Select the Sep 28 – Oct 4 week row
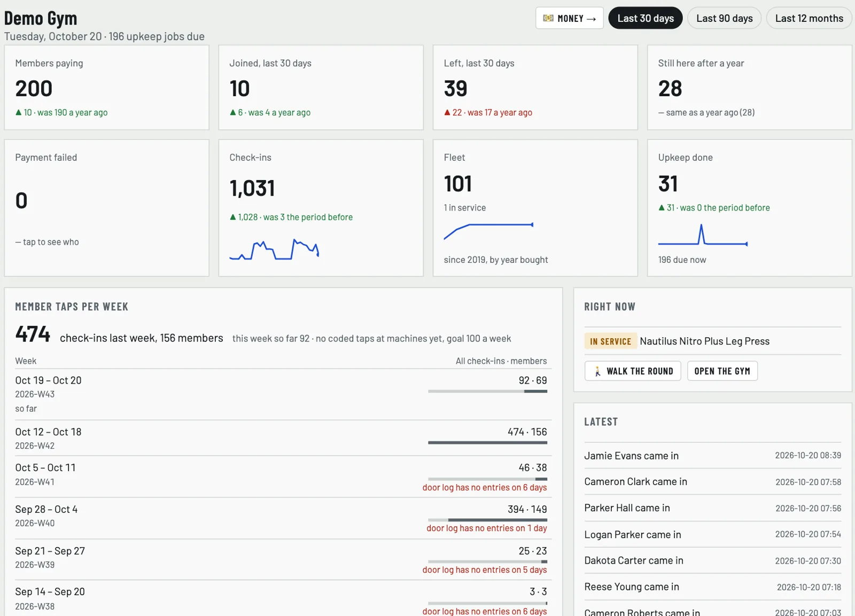 point(283,518)
